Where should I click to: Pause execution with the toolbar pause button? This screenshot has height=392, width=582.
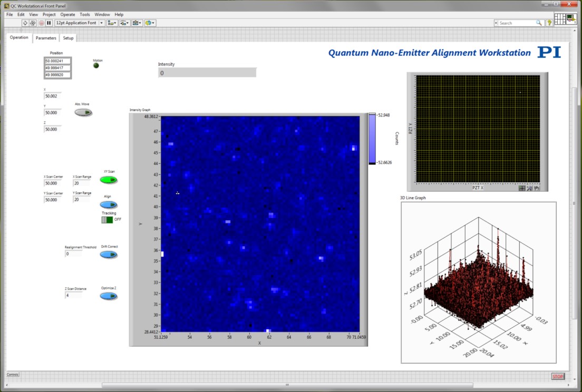click(x=49, y=23)
